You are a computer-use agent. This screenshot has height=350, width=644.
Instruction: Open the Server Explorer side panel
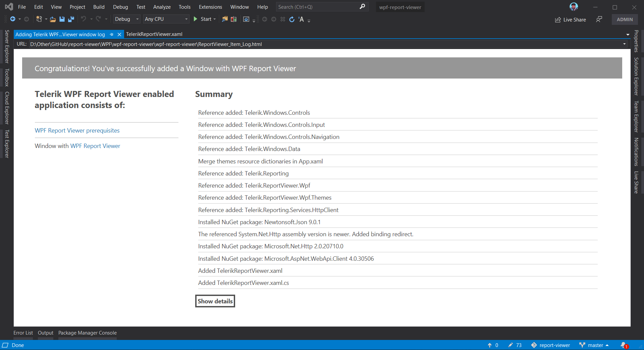tap(7, 47)
